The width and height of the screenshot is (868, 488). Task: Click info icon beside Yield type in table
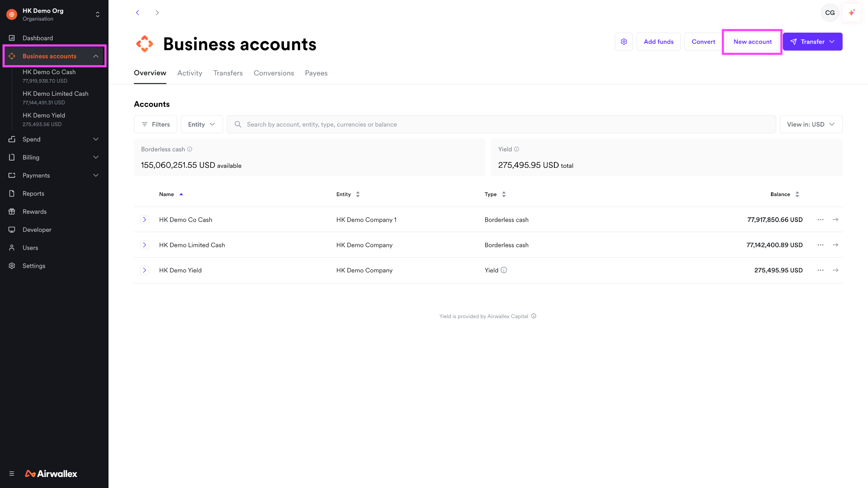click(x=504, y=270)
